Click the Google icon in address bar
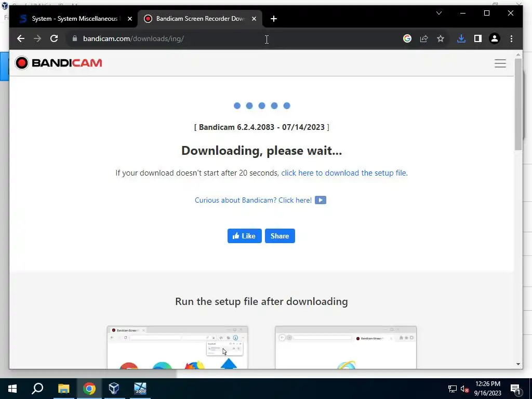 tap(407, 38)
